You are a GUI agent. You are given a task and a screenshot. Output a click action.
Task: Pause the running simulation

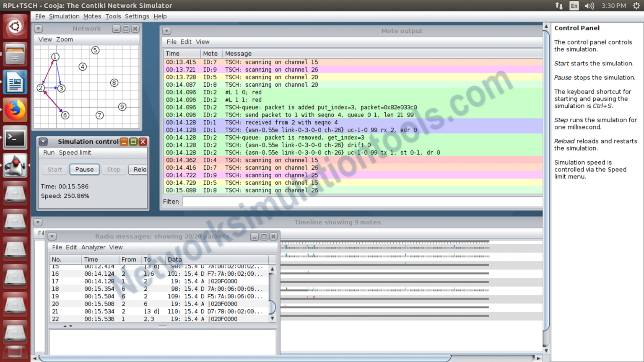click(x=84, y=169)
